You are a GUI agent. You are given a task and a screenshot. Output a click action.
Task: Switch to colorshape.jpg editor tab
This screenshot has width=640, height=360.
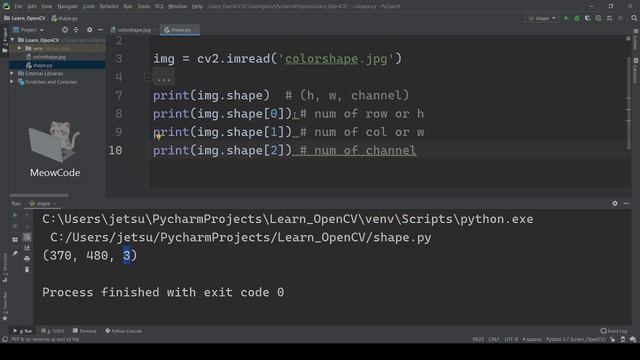(x=133, y=30)
